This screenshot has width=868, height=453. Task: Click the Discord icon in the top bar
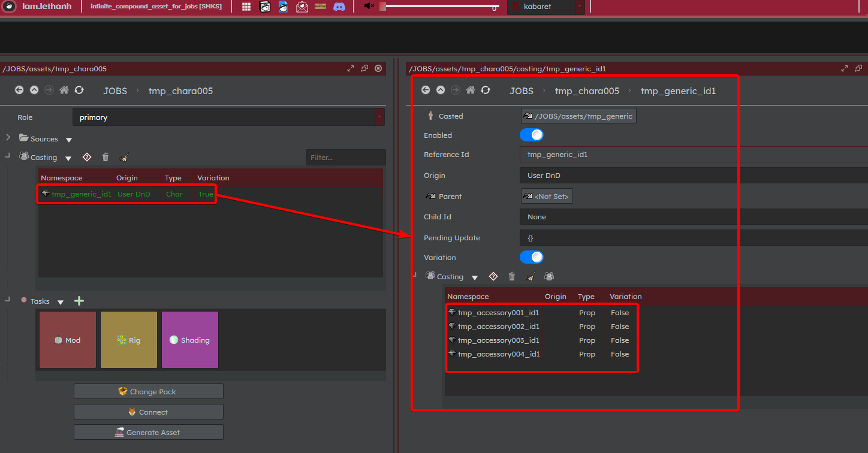pyautogui.click(x=339, y=7)
